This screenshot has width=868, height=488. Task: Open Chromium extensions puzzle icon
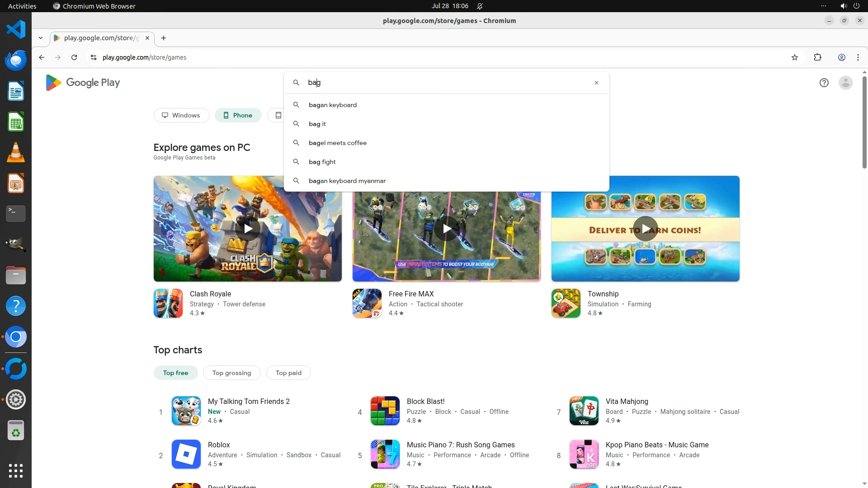tap(817, 57)
